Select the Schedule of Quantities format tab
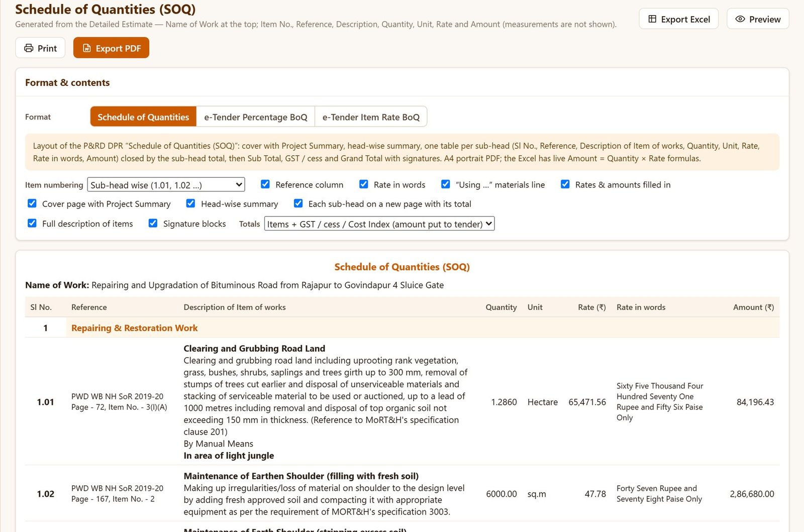804x532 pixels. coord(143,117)
